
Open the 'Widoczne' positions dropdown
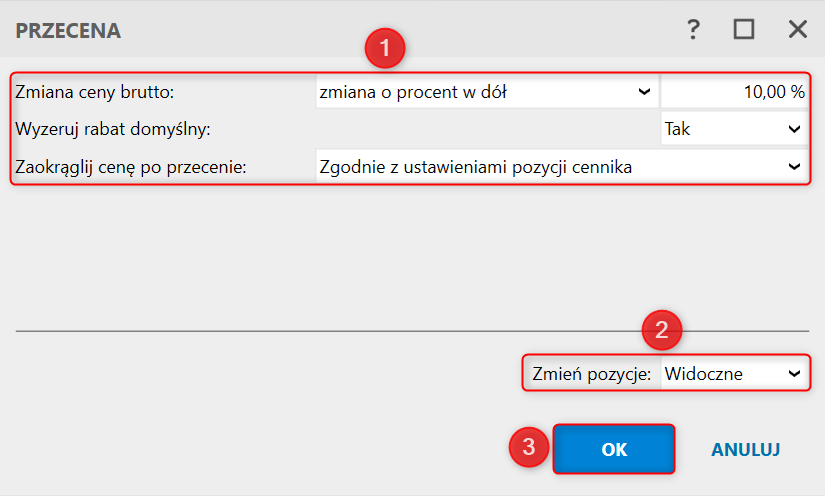coord(735,373)
